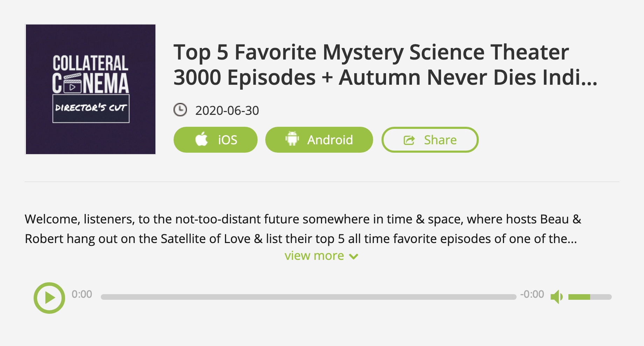The width and height of the screenshot is (644, 346).
Task: Play the podcast episode
Action: pos(49,298)
